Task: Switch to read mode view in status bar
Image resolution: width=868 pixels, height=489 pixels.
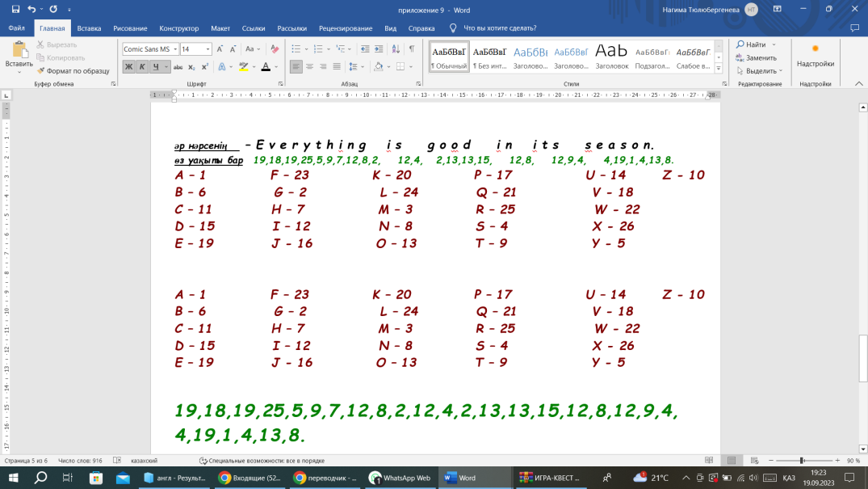Action: click(x=709, y=460)
